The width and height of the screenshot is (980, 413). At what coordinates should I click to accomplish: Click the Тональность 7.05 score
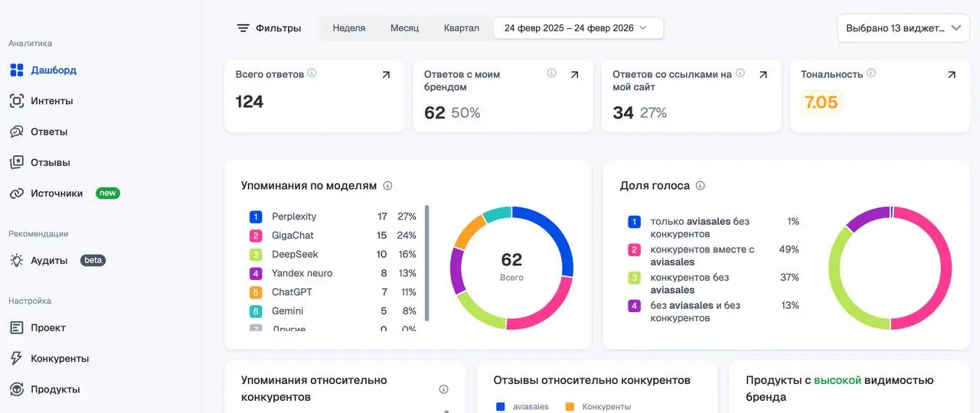pyautogui.click(x=822, y=102)
